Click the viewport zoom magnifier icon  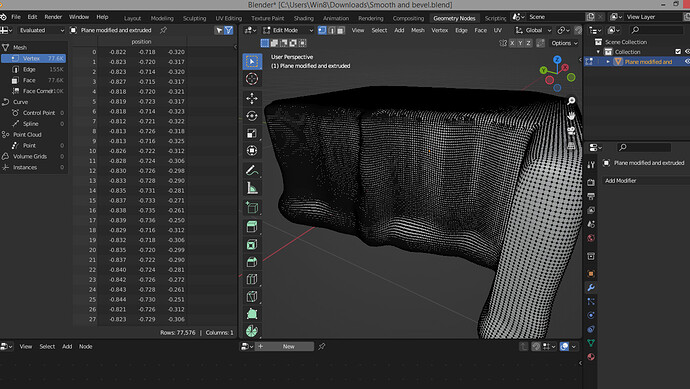point(571,101)
